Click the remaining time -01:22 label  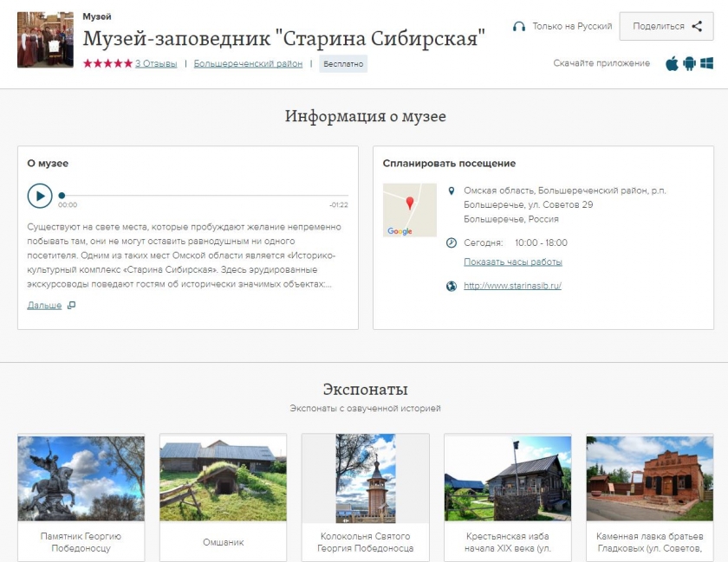click(339, 205)
